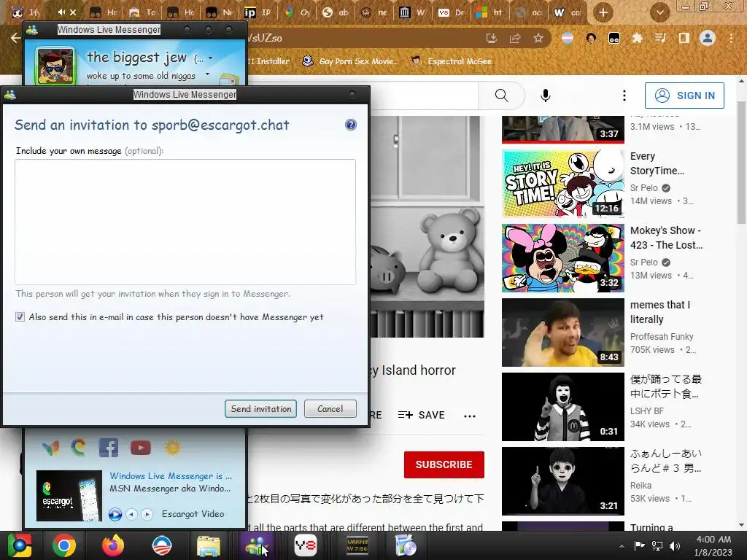Switch to the Microsoft logo browser tab
This screenshot has height=560, width=747.
coord(489,12)
